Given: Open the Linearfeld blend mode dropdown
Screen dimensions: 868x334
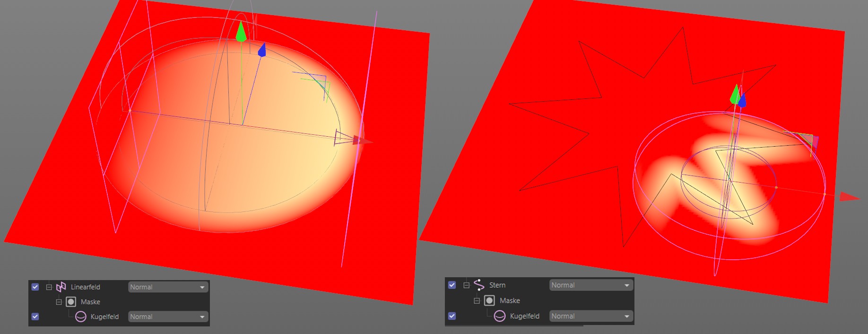Looking at the screenshot, I should click(x=168, y=287).
